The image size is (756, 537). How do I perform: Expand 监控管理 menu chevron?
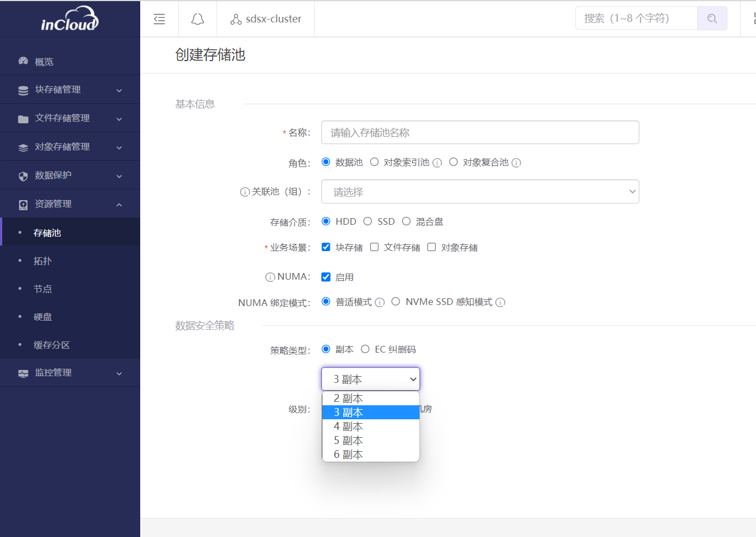(x=119, y=373)
